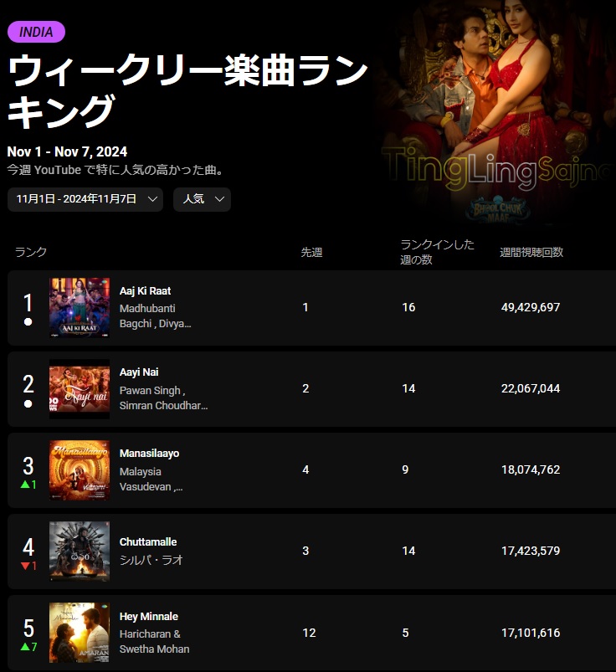Open the Manasilaayo song title link

pyautogui.click(x=149, y=454)
